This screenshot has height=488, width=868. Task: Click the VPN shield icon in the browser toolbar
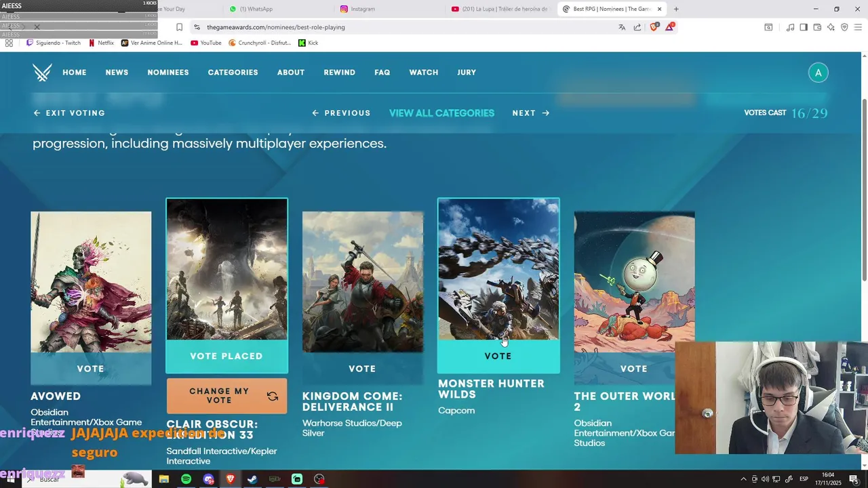click(x=844, y=27)
